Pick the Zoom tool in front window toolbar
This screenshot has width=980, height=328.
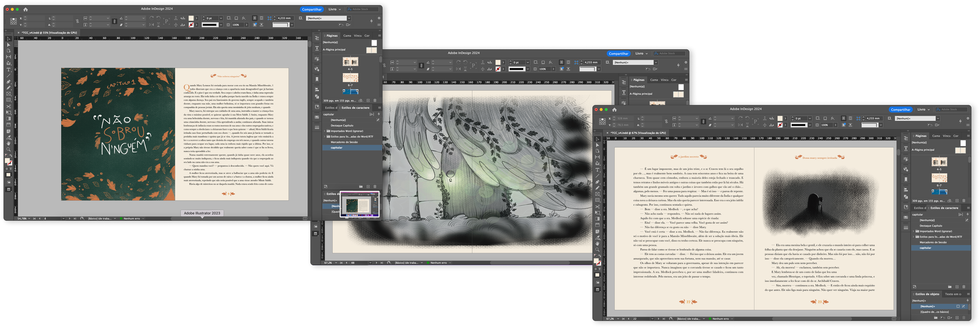coord(597,250)
